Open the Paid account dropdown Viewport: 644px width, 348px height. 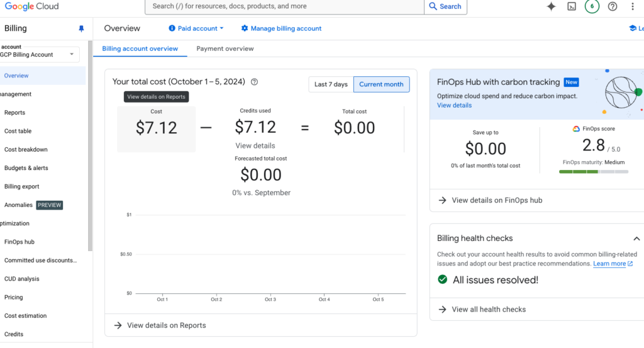196,28
